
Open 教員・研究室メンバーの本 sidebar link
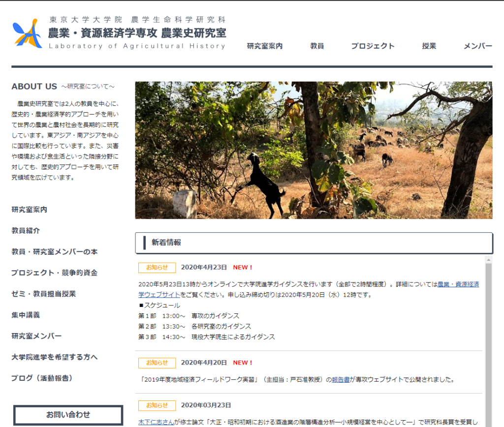[54, 251]
